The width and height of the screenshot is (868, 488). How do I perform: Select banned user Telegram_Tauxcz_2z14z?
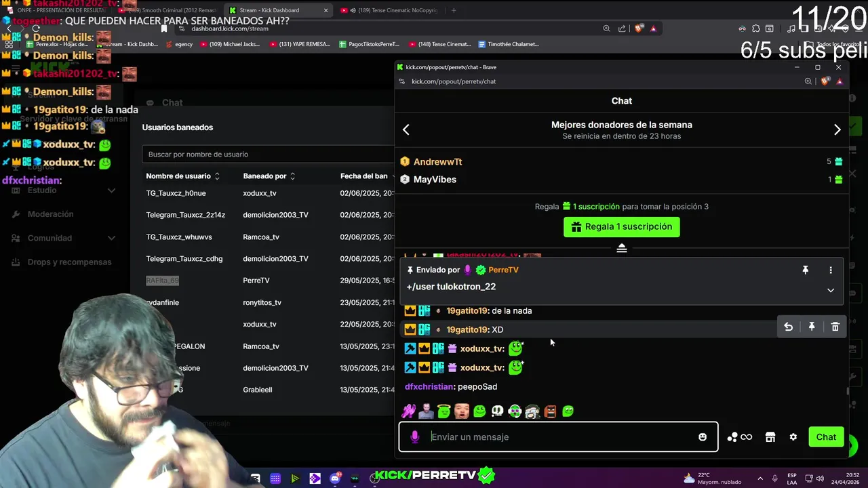185,215
